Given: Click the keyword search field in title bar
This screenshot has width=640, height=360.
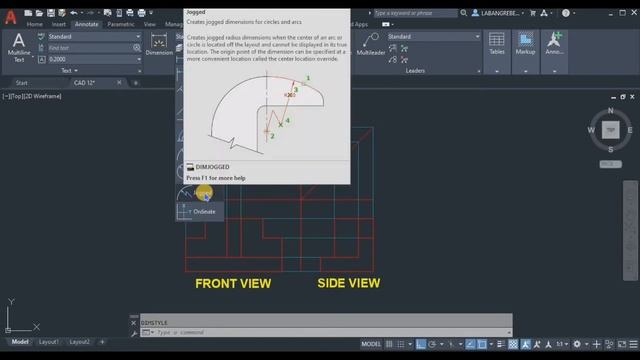Looking at the screenshot, I should coord(416,13).
